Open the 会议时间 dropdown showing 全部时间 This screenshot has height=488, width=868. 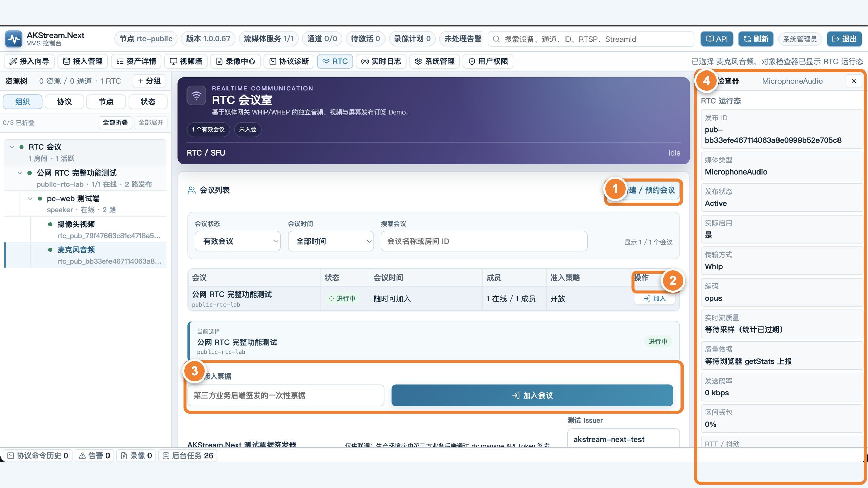(x=331, y=241)
